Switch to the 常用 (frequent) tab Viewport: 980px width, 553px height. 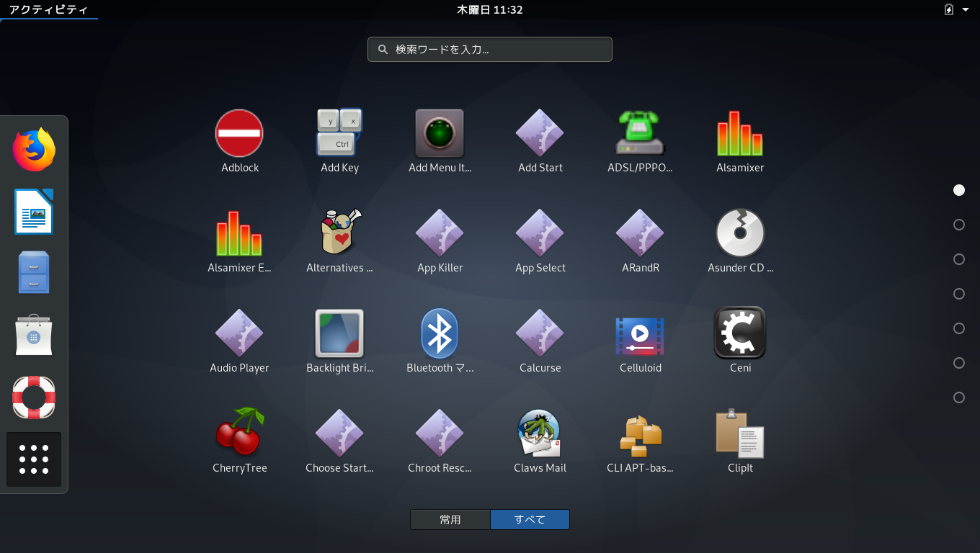pos(450,519)
